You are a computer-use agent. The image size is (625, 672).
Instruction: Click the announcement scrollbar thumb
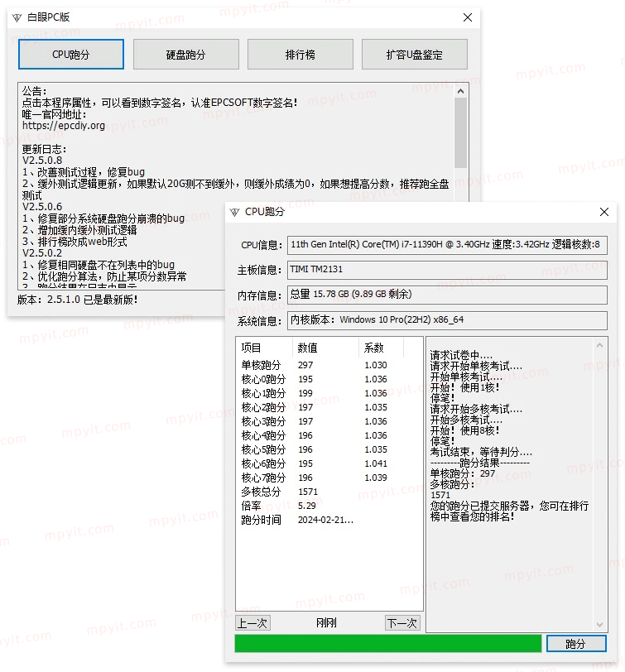tap(460, 133)
